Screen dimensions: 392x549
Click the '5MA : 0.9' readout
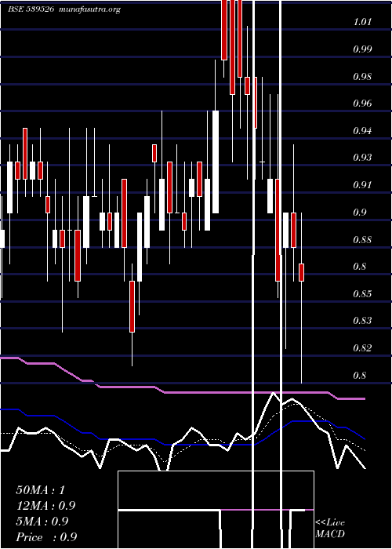click(x=42, y=522)
